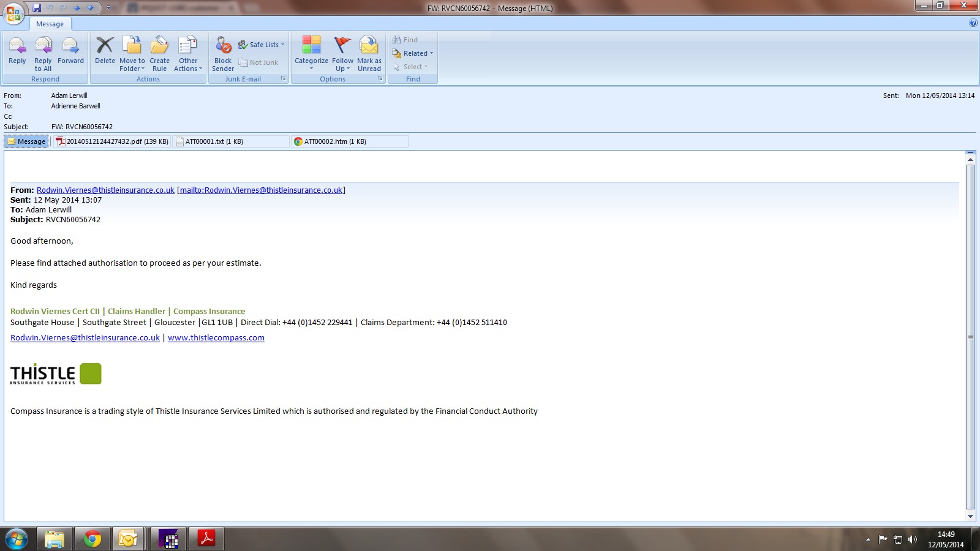This screenshot has width=980, height=551.
Task: Click the Office button orb
Action: click(13, 13)
